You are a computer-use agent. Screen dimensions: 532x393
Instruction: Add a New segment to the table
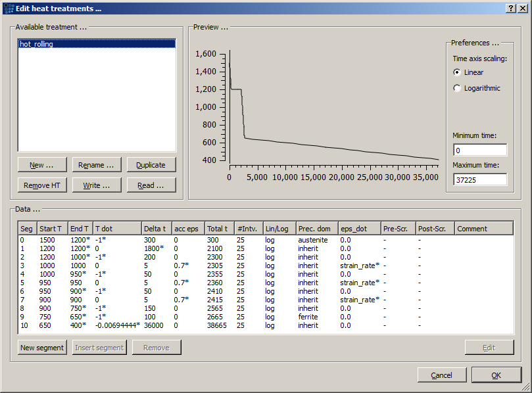pos(42,348)
